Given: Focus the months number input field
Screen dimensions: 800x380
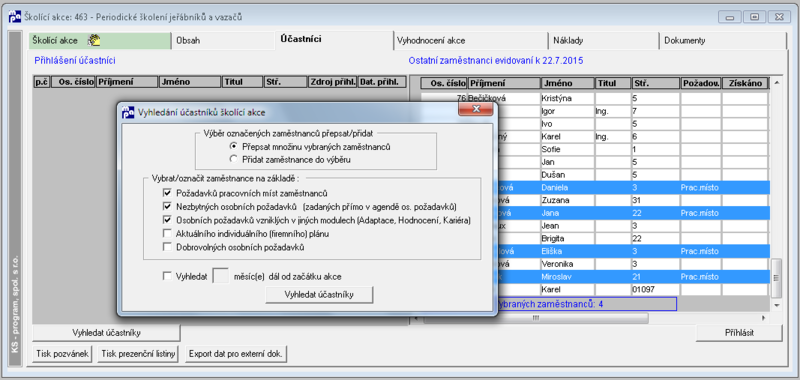Looking at the screenshot, I should (x=220, y=276).
